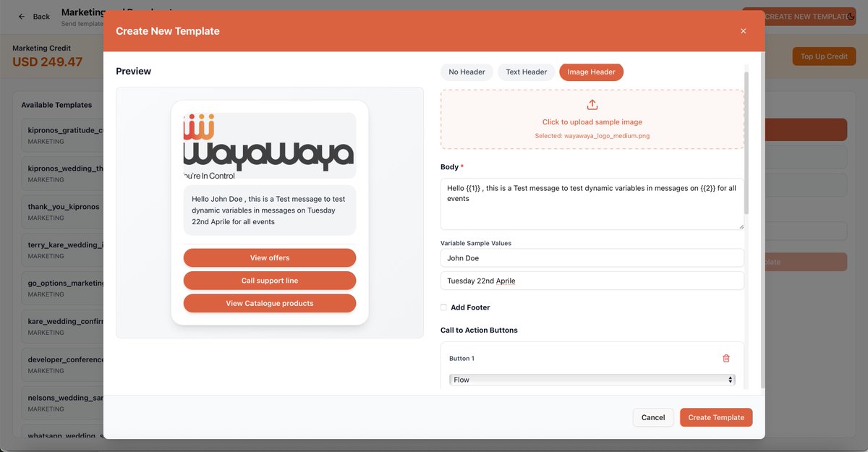868x452 pixels.
Task: Select the No Header option
Action: point(467,72)
